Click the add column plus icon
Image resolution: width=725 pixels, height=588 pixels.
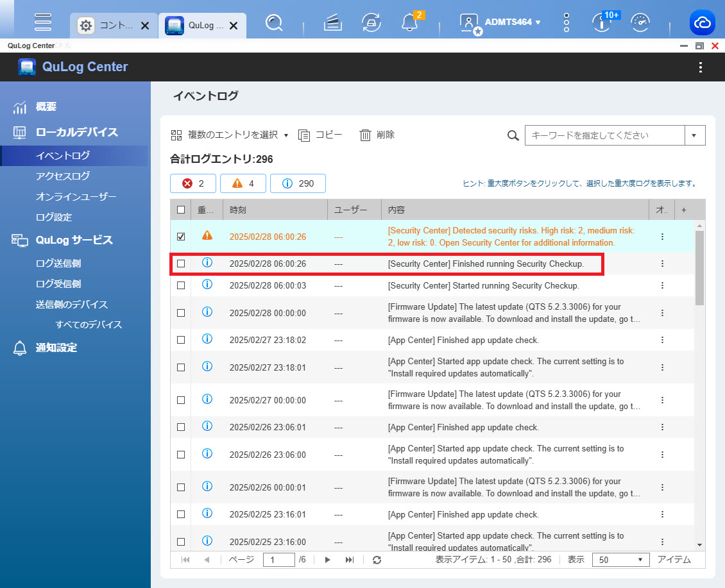click(684, 210)
